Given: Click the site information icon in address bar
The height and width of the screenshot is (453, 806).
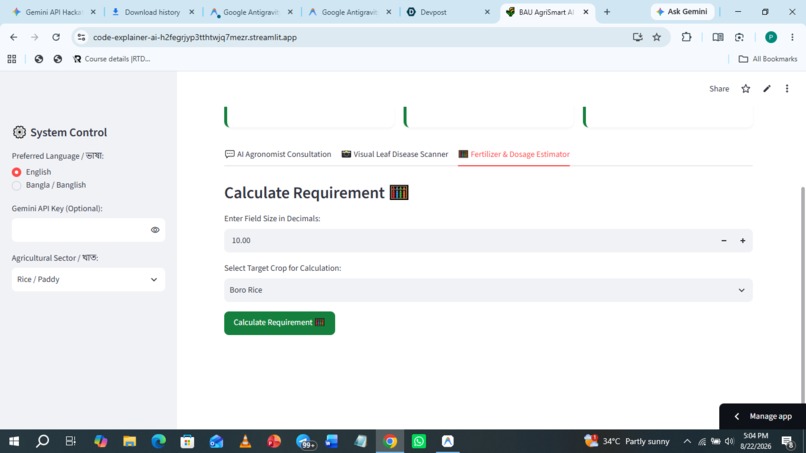Looking at the screenshot, I should [81, 37].
